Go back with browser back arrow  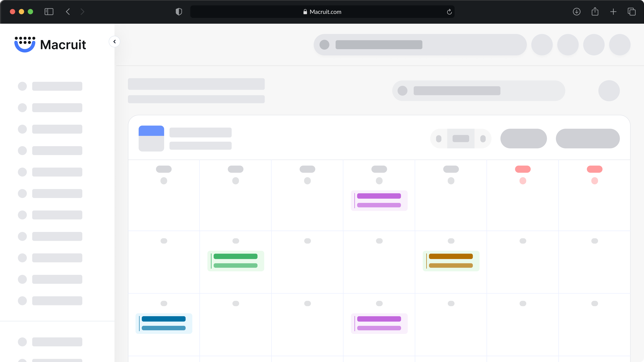(x=68, y=12)
